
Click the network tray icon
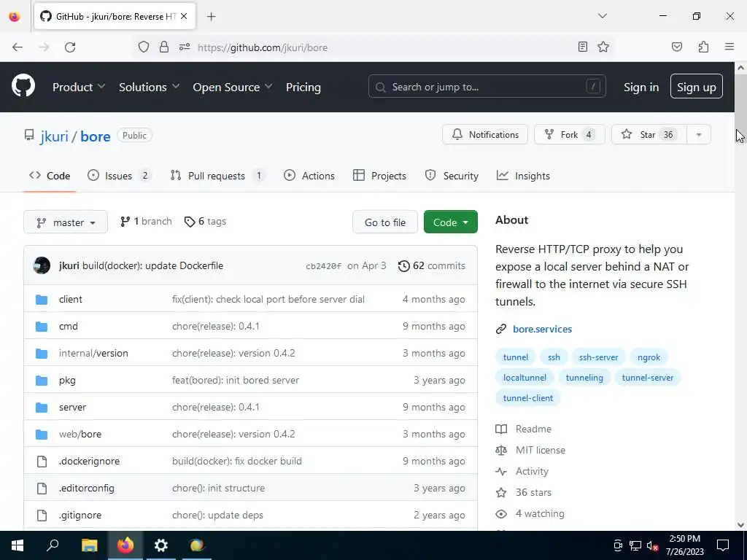(x=635, y=545)
